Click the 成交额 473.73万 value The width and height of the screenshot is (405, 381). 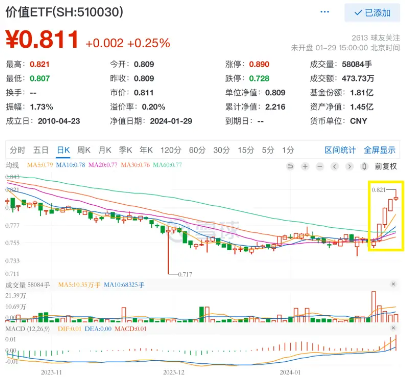click(358, 78)
